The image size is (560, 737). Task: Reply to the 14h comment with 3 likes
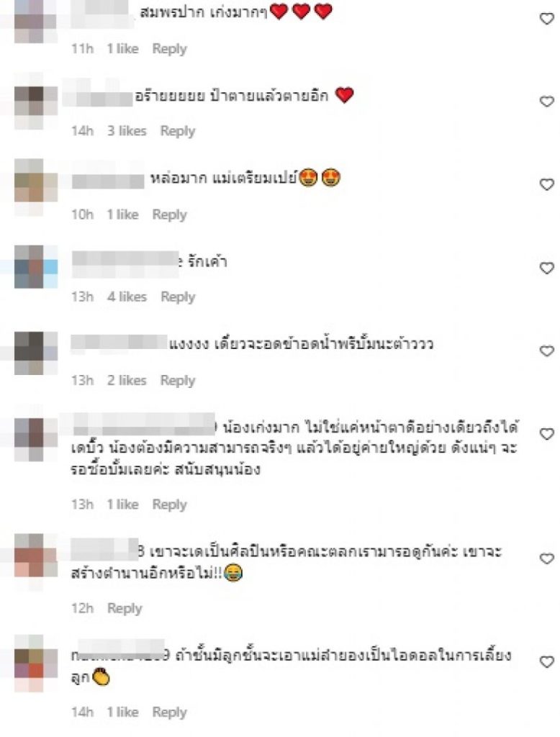(x=177, y=131)
